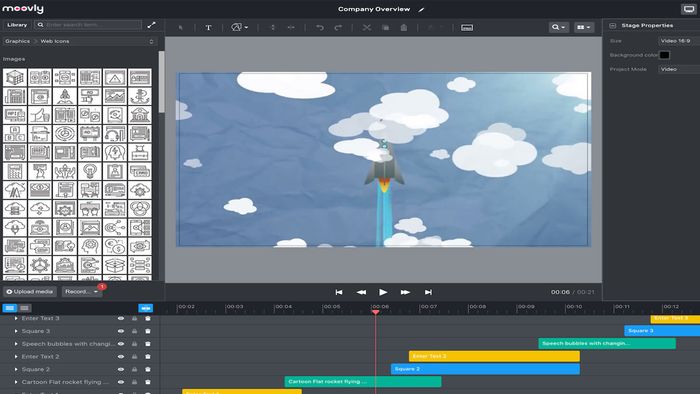700x394 pixels.
Task: Open the Library tab
Action: pyautogui.click(x=17, y=25)
